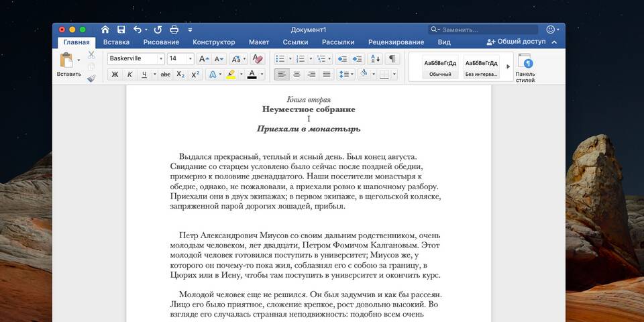644x322 pixels.
Task: Create a bulleted list
Action: click(x=280, y=59)
